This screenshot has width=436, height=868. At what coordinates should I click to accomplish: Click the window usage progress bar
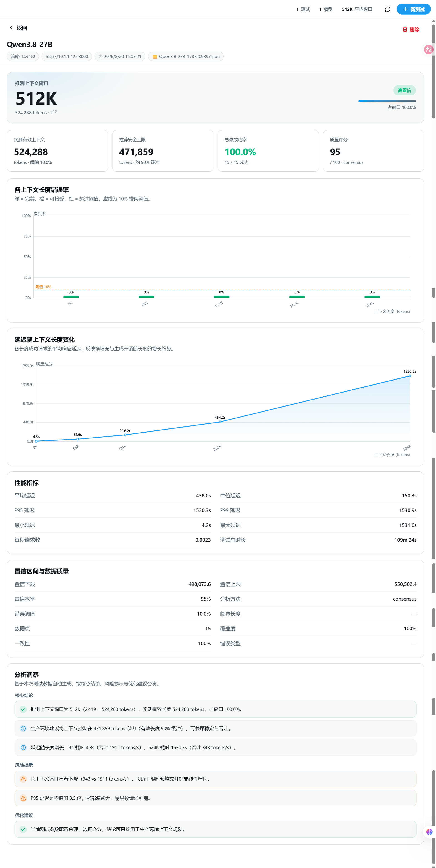[x=387, y=101]
